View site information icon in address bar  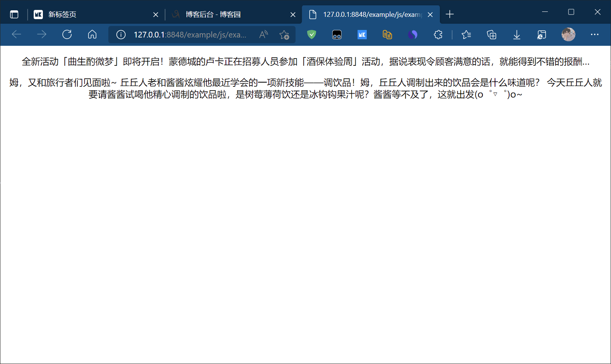pyautogui.click(x=121, y=35)
